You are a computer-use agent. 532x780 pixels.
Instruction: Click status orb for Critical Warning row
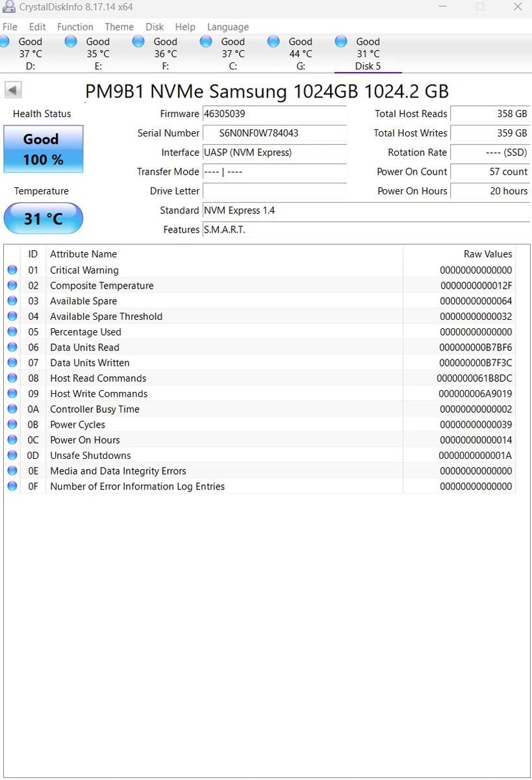click(12, 270)
